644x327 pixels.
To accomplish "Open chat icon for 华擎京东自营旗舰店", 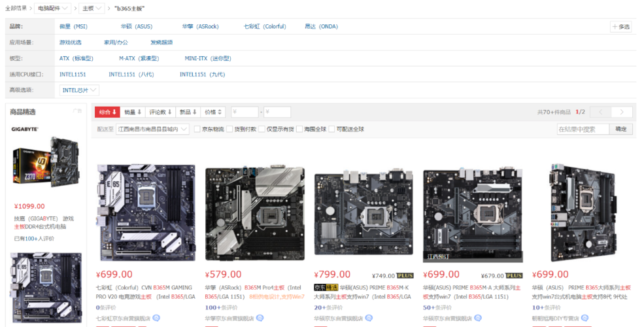I will point(260,318).
